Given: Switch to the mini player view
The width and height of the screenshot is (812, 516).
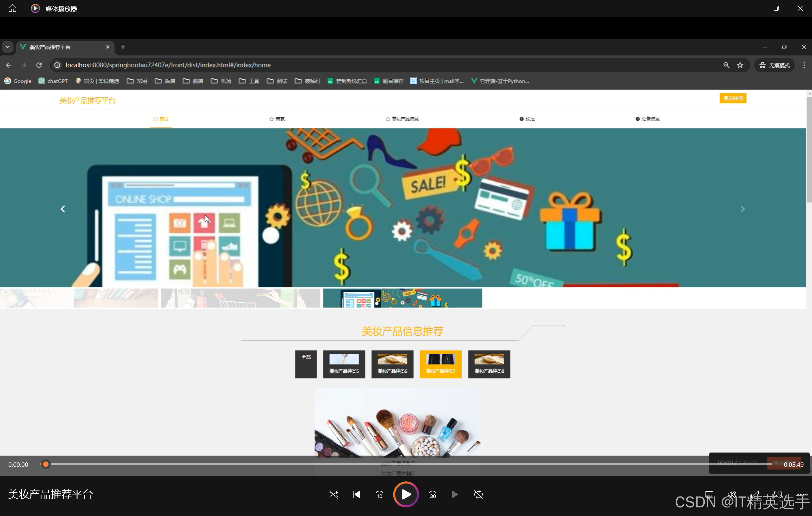Looking at the screenshot, I should [x=778, y=494].
